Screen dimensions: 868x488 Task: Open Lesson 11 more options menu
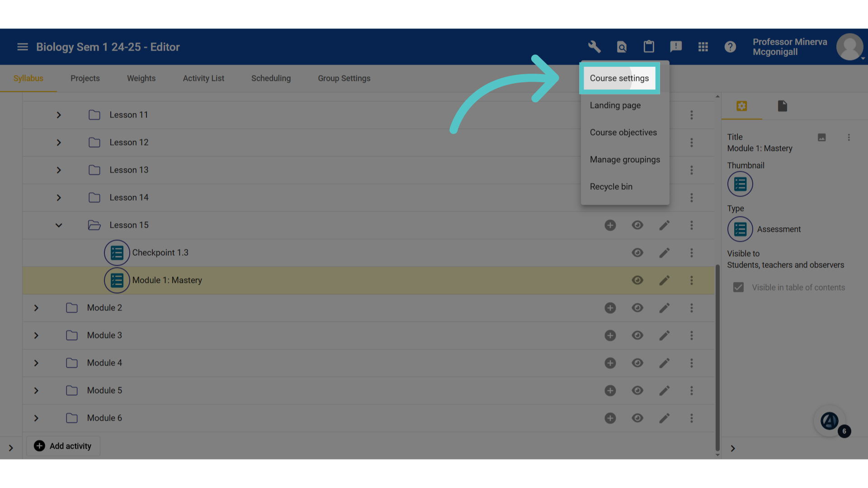pos(691,115)
